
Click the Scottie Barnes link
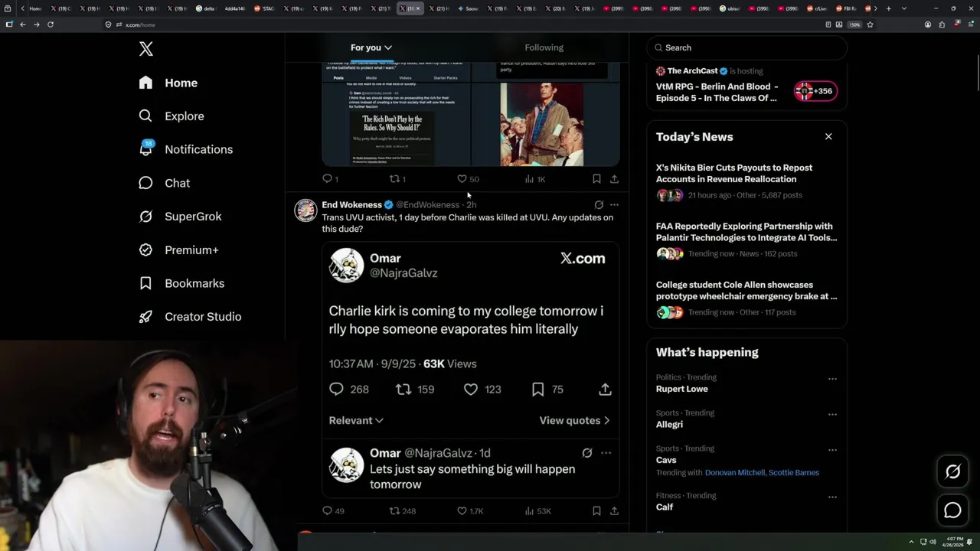point(794,473)
